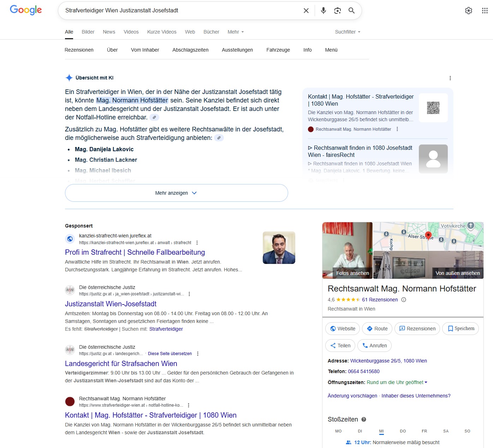
Task: Click "Inhaber dieses Unternehmens?"
Action: 416,396
